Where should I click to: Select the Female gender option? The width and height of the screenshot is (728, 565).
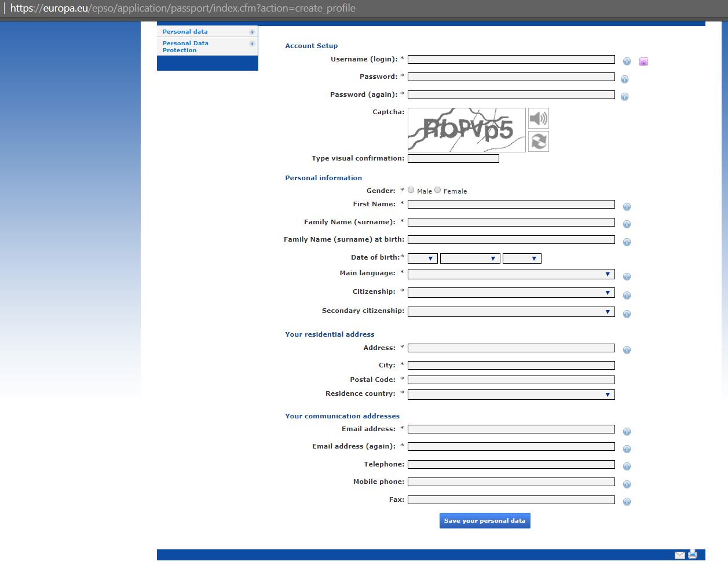click(x=438, y=190)
